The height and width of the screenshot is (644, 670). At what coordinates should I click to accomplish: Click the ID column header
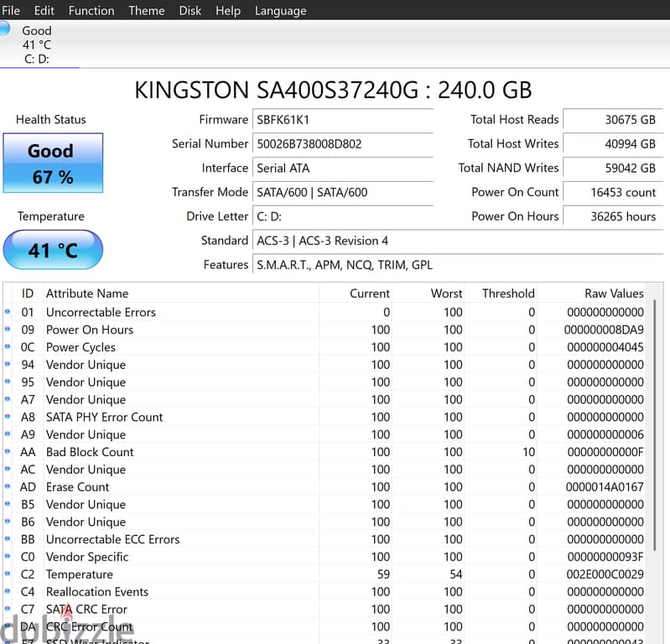28,293
